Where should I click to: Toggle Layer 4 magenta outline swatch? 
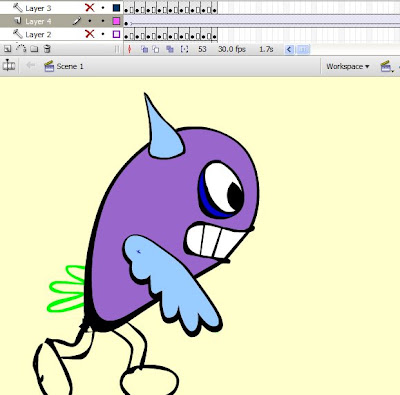tap(116, 21)
